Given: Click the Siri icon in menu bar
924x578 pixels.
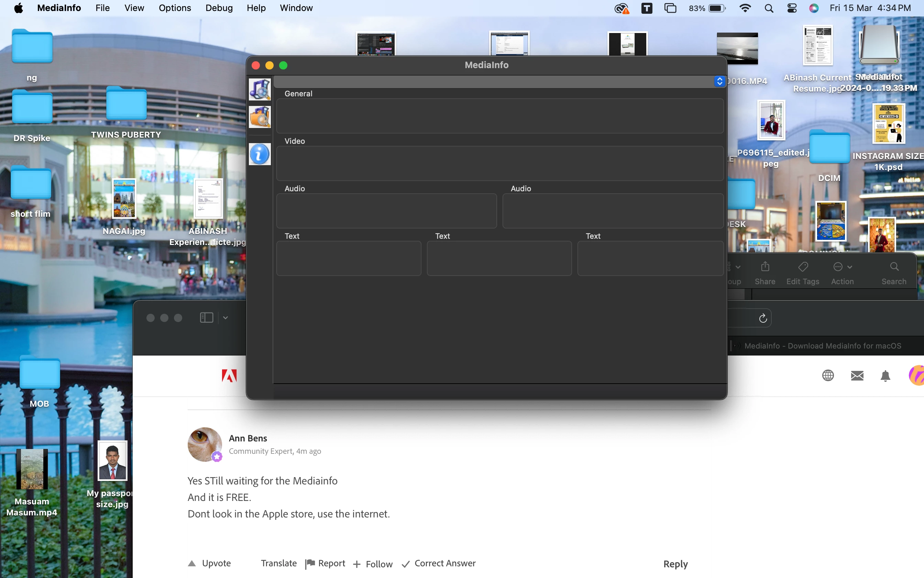Looking at the screenshot, I should pyautogui.click(x=814, y=8).
